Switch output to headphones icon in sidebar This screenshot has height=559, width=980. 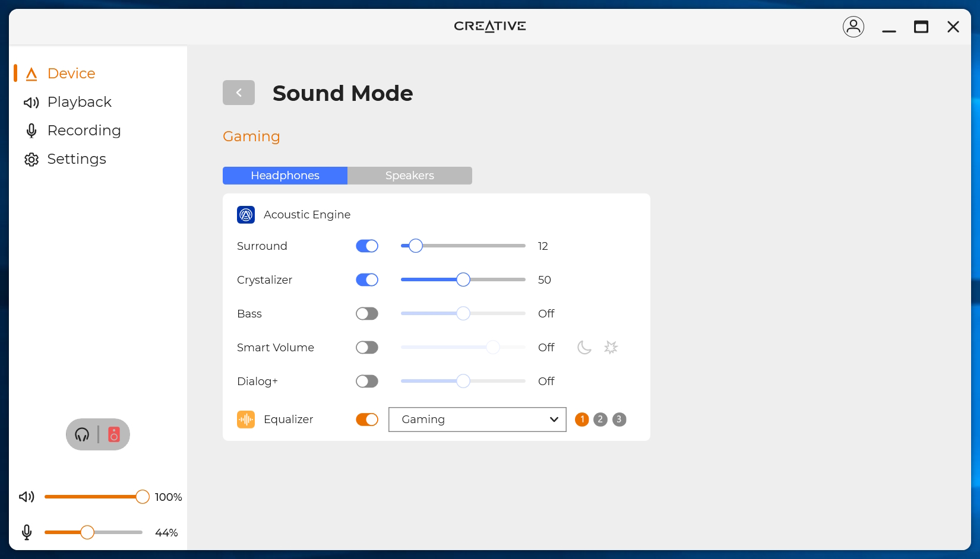(83, 435)
